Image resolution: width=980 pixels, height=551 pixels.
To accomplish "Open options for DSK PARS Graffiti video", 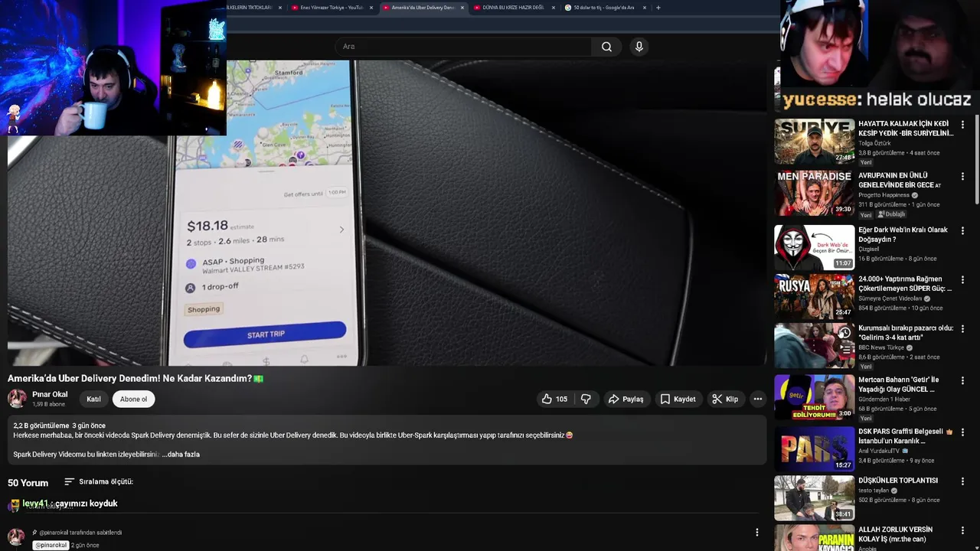I will (962, 432).
